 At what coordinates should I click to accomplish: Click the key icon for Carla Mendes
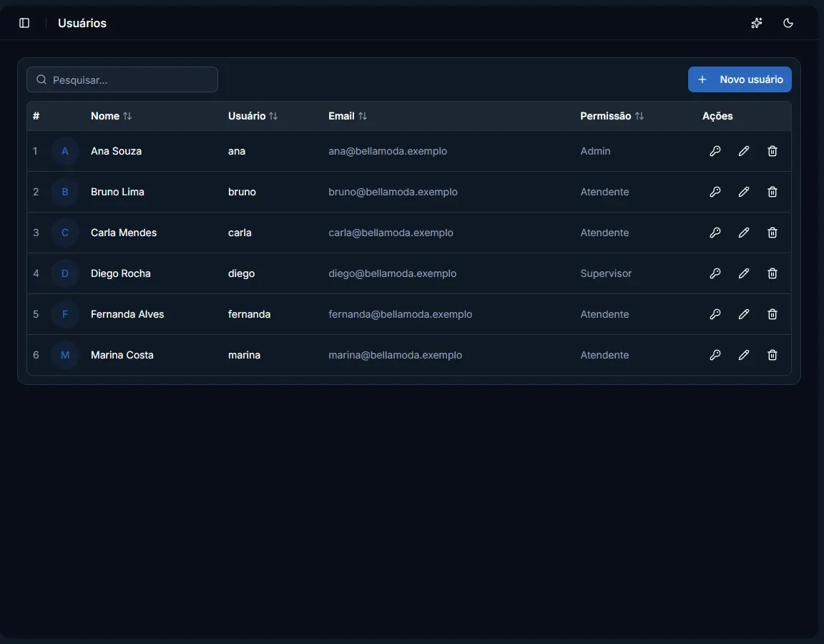tap(715, 233)
